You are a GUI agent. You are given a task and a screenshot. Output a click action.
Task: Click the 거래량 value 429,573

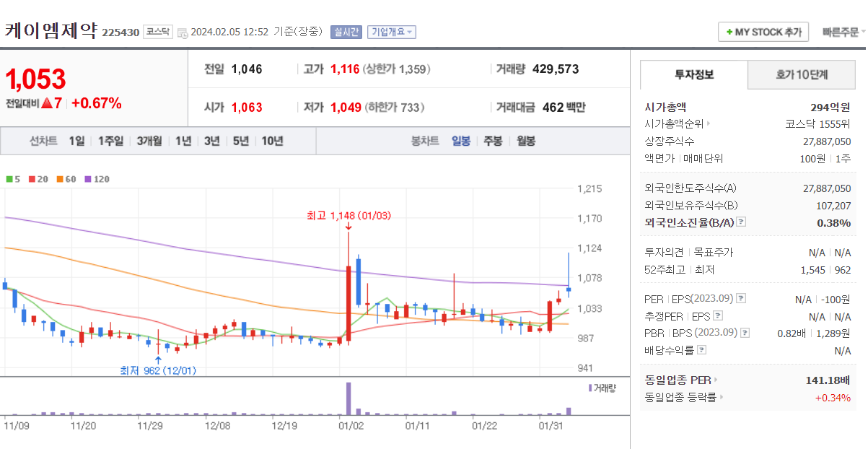(x=556, y=69)
